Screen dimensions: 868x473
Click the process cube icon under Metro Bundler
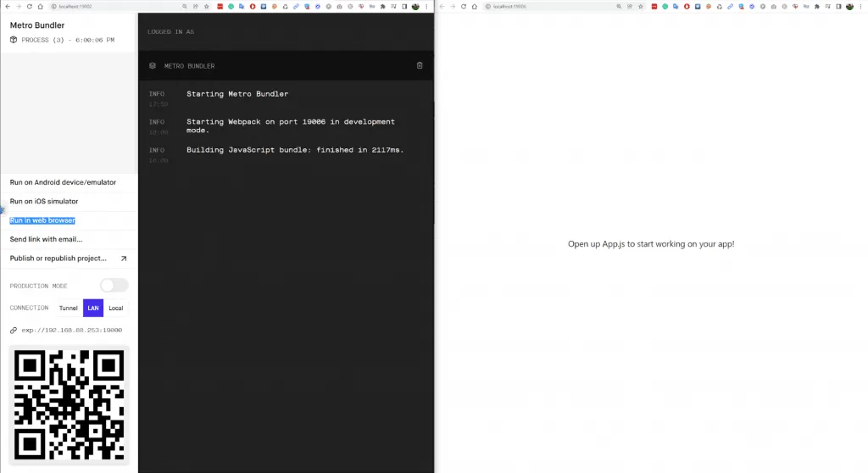tap(14, 40)
